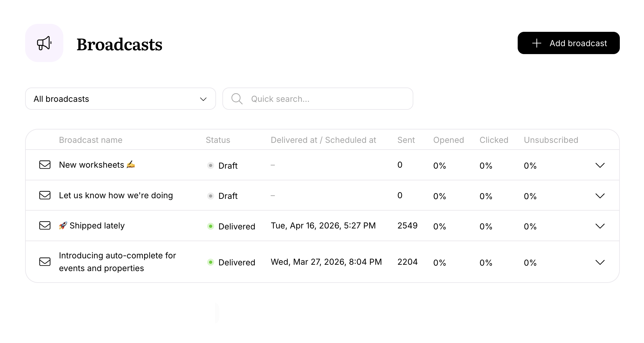
Task: Click the rocket emoji in Shipped lately
Action: [63, 225]
